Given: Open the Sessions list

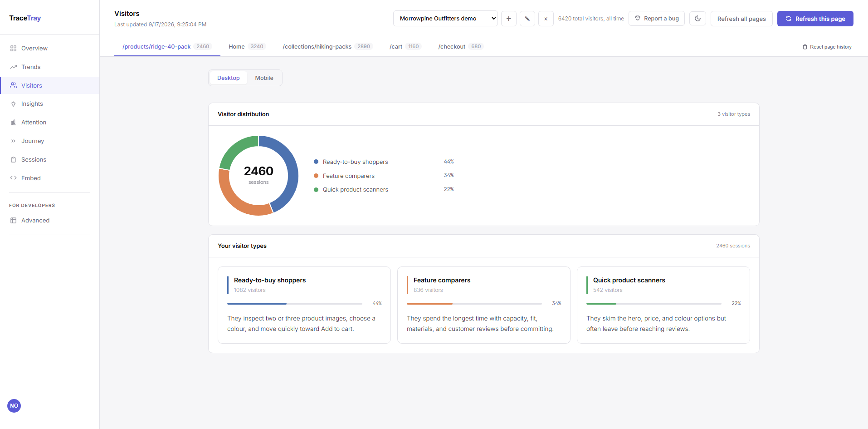Looking at the screenshot, I should pos(49,160).
